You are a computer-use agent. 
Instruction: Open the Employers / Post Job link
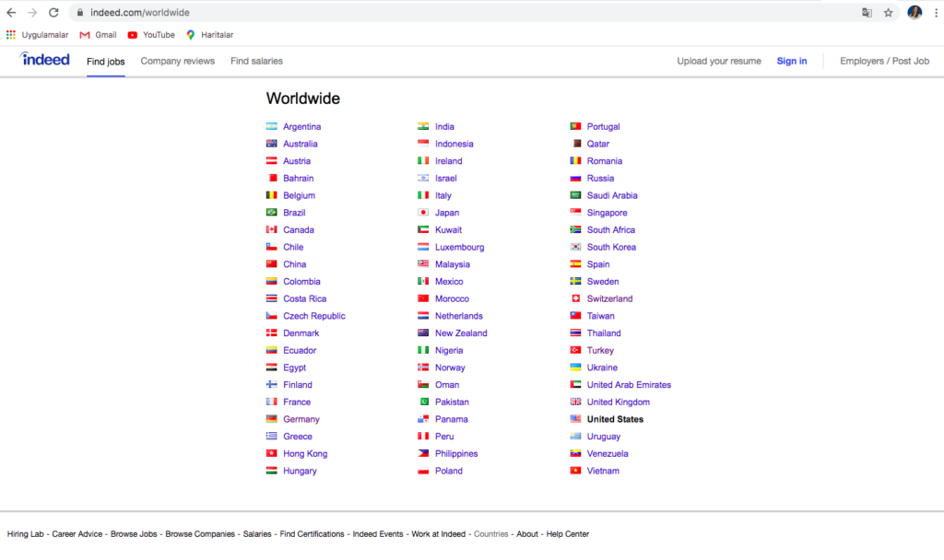coord(884,61)
